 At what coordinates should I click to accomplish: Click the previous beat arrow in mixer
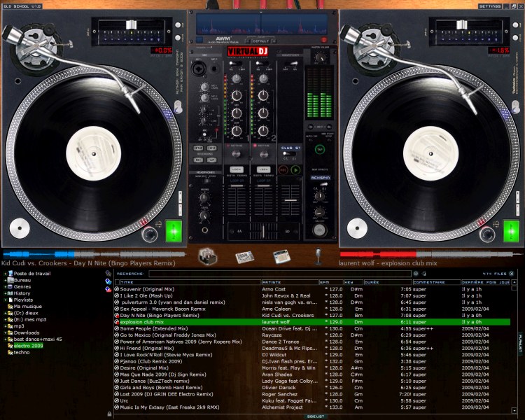(x=311, y=127)
